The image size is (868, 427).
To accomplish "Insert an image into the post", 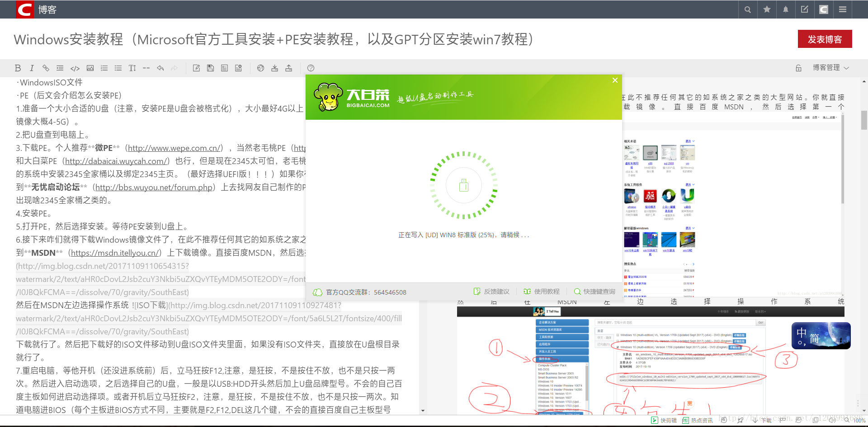I will [x=90, y=68].
